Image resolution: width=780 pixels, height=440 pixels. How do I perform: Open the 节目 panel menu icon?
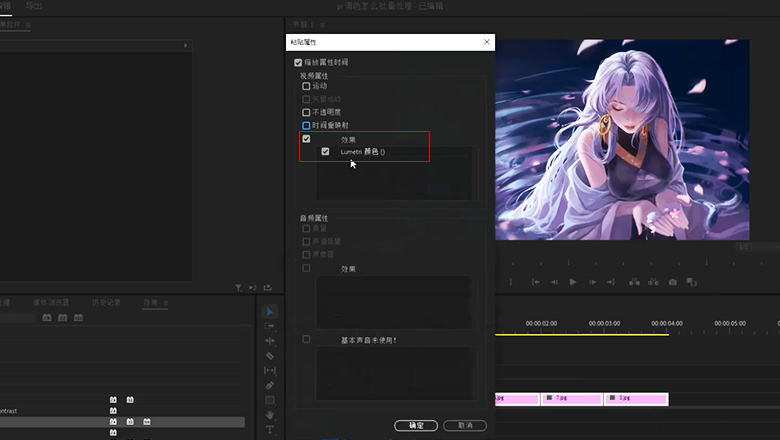[322, 24]
